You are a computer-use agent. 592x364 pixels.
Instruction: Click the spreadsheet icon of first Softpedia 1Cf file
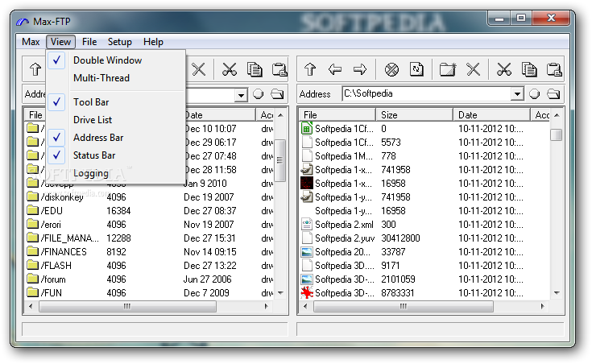coord(307,128)
